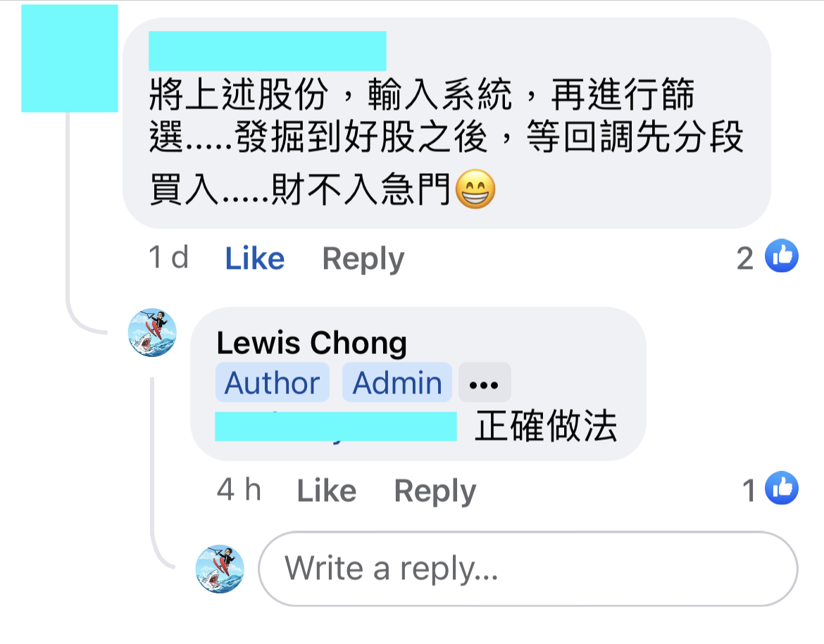Open the thumbs-up reaction icon showing 1
Viewport: 824px width, 644px height.
[782, 488]
